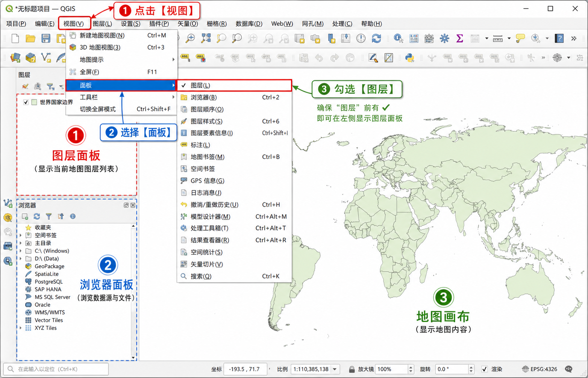Toggle the 处理工具箱(T) panel entry
The width and height of the screenshot is (588, 378).
coord(234,228)
